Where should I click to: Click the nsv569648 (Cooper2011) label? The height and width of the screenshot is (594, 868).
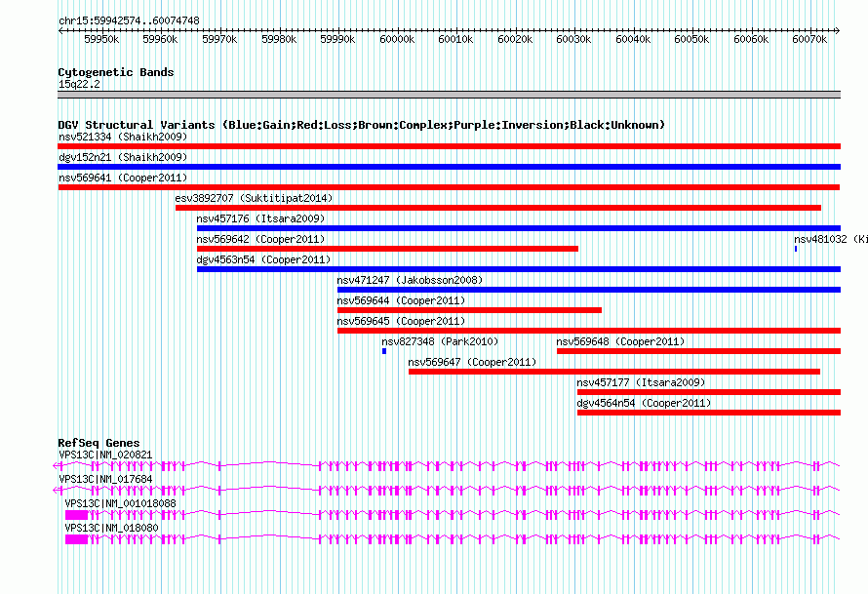click(620, 341)
